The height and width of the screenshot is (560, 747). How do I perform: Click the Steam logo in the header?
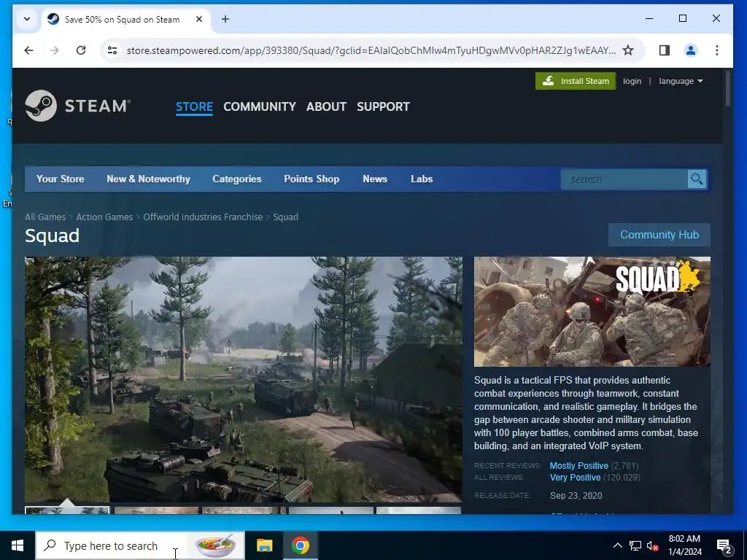[77, 106]
